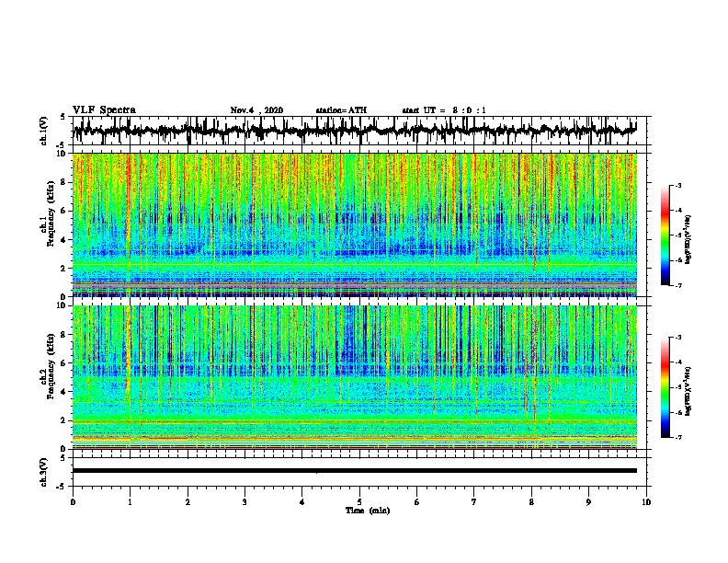Click the time axis tick label "9"
728x563 pixels.
coord(588,502)
